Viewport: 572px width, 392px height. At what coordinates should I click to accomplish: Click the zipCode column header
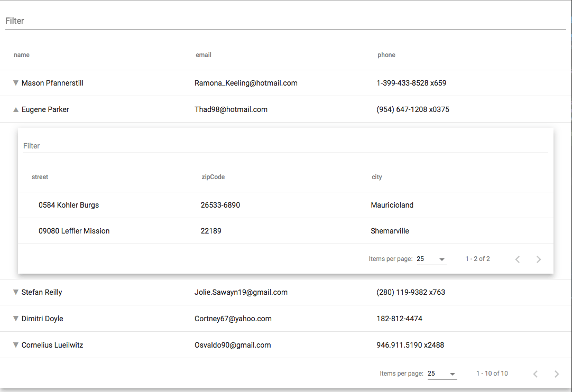pyautogui.click(x=213, y=176)
